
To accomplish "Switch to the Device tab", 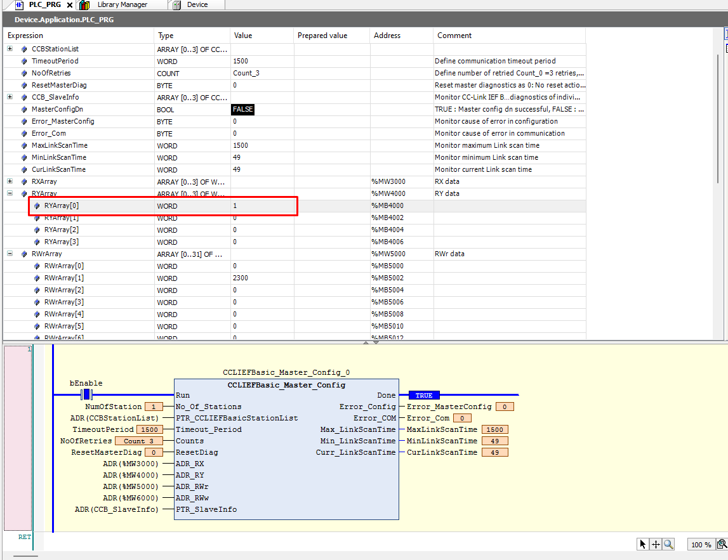I will [x=197, y=4].
